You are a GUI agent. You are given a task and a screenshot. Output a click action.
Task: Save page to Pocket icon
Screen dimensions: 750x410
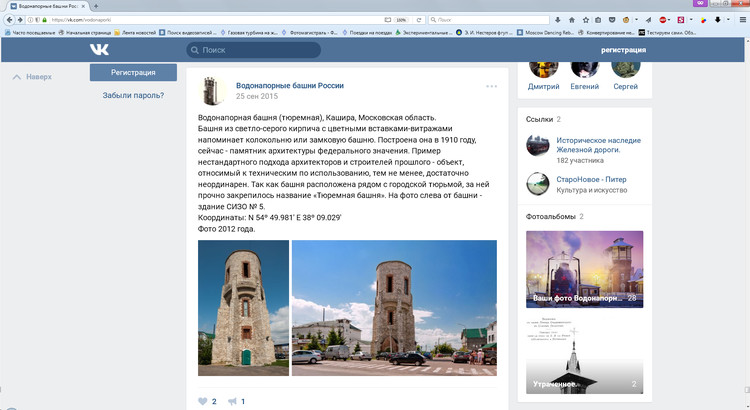point(612,20)
